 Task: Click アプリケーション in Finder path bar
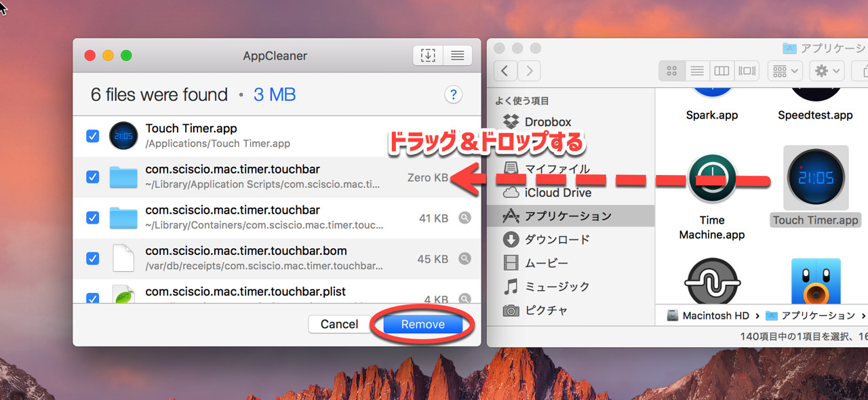click(810, 316)
